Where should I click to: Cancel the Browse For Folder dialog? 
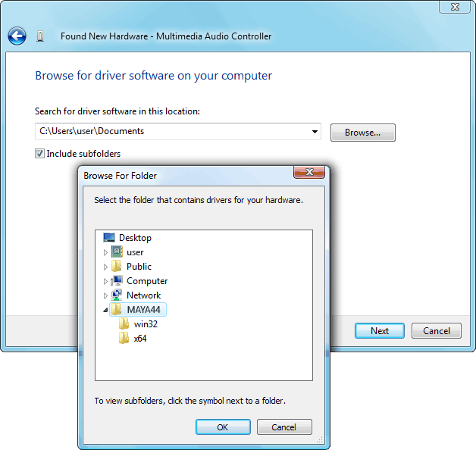(284, 427)
